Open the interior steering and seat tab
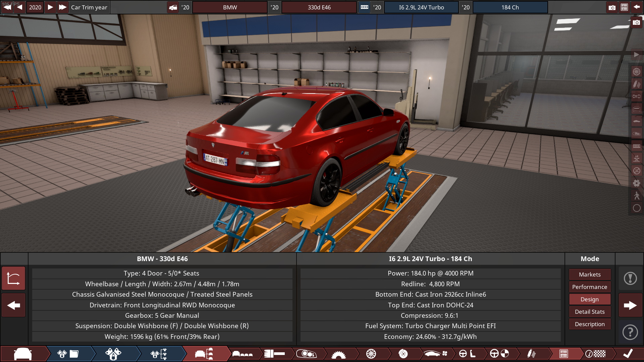 (467, 354)
